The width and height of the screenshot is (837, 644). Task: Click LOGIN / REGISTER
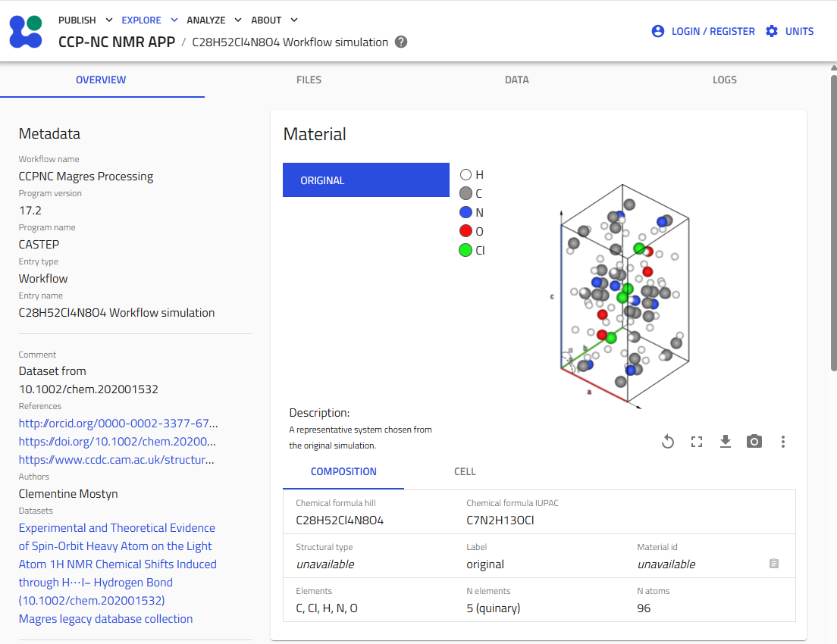[x=704, y=31]
